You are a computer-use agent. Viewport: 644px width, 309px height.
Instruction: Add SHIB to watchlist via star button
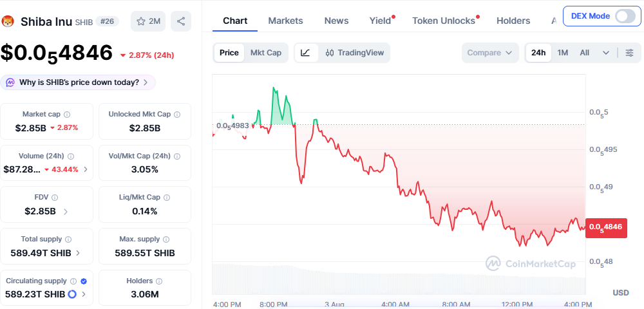148,21
